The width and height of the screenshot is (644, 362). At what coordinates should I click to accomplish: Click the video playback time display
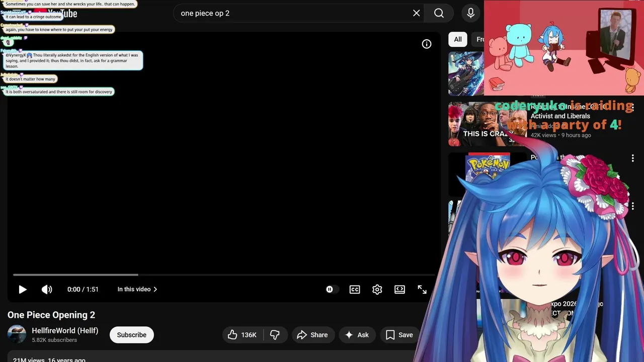83,289
